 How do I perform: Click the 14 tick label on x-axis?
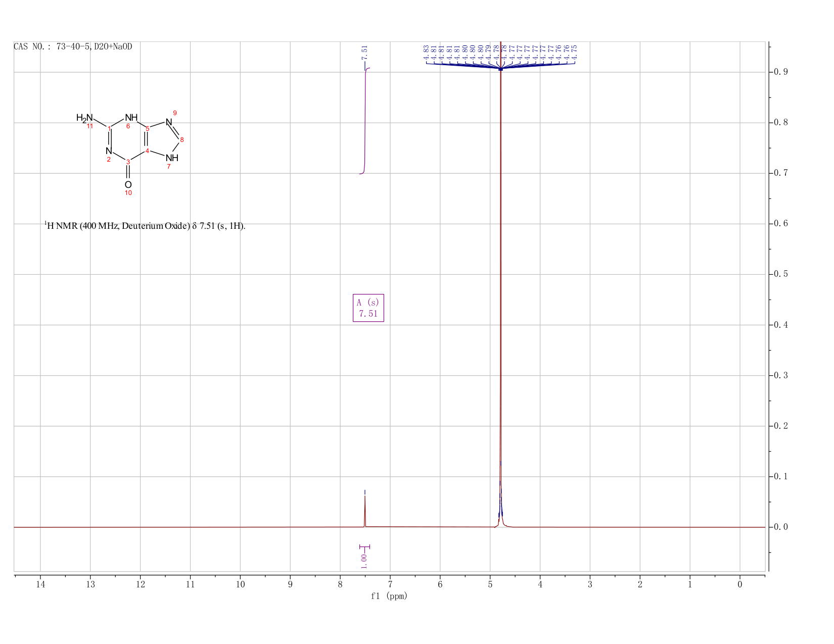[40, 584]
